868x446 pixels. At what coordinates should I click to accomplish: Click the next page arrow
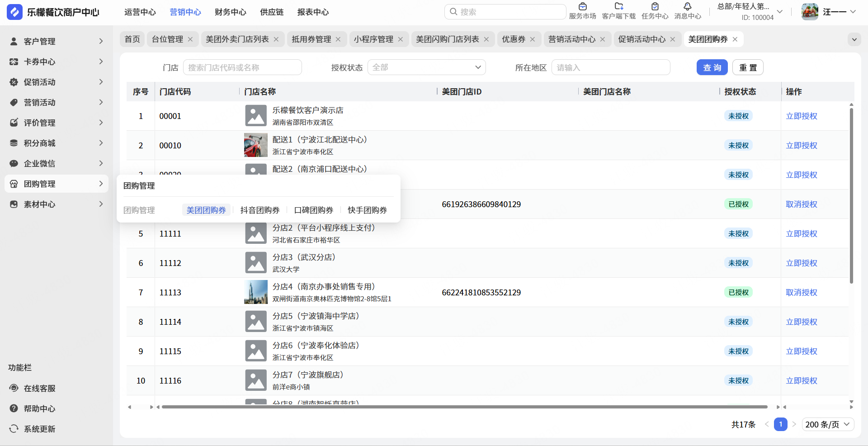(794, 424)
